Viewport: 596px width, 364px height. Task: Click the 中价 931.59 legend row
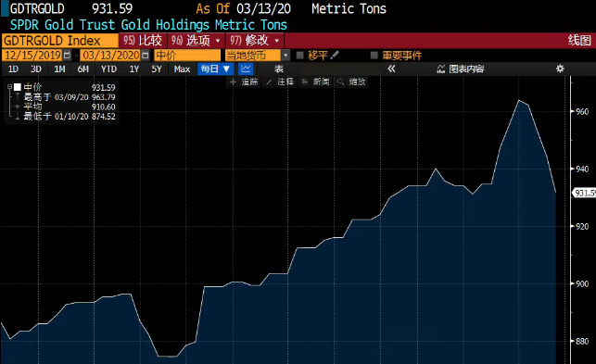point(66,87)
